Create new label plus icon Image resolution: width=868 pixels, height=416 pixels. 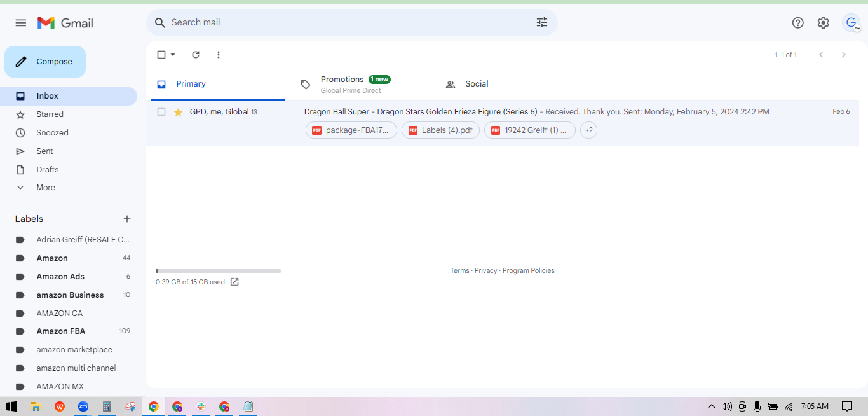(x=127, y=219)
